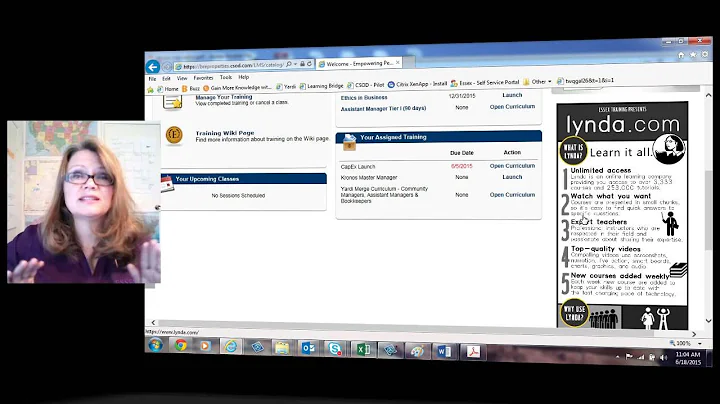Open the View menu
720x404 pixels.
[182, 78]
